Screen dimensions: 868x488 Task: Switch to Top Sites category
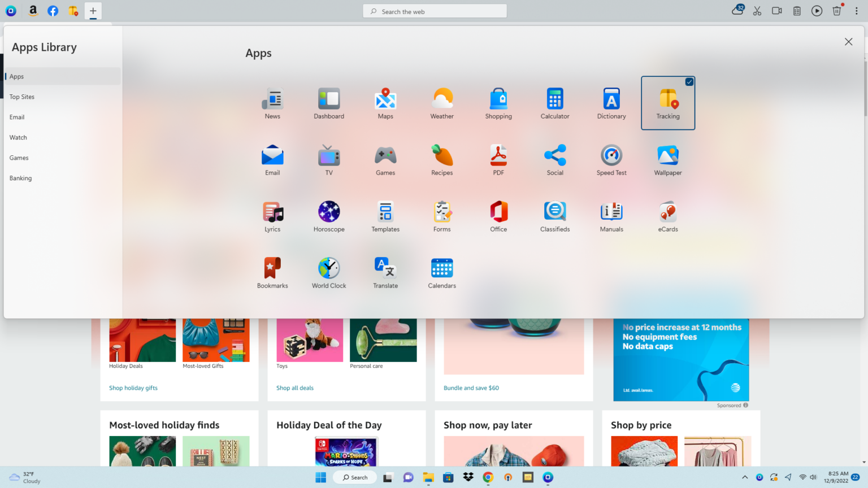pos(22,97)
